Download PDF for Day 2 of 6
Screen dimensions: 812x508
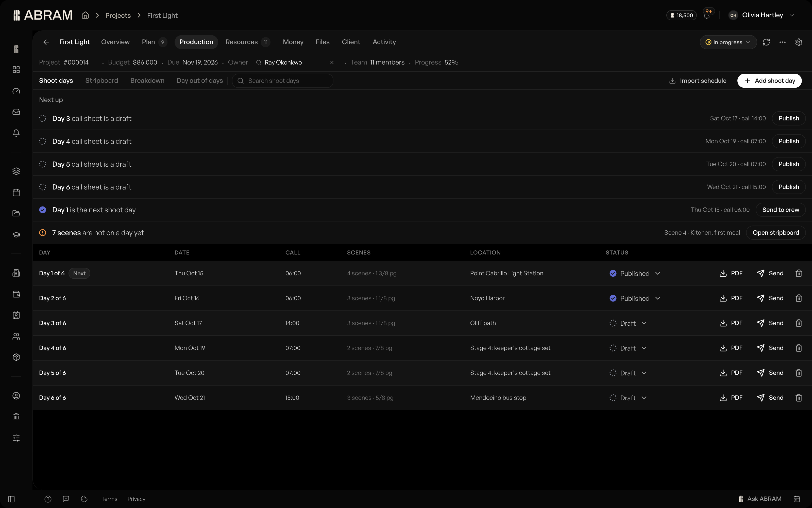click(731, 298)
